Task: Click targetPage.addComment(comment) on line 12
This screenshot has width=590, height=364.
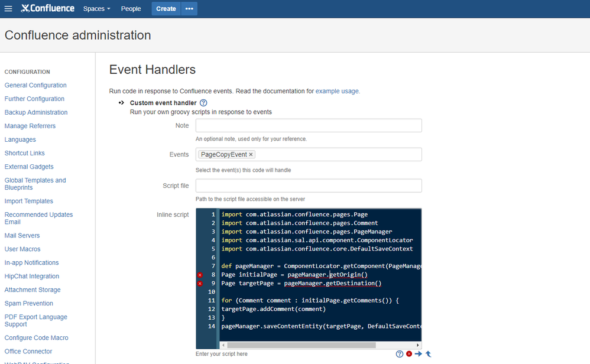Action: [273, 309]
